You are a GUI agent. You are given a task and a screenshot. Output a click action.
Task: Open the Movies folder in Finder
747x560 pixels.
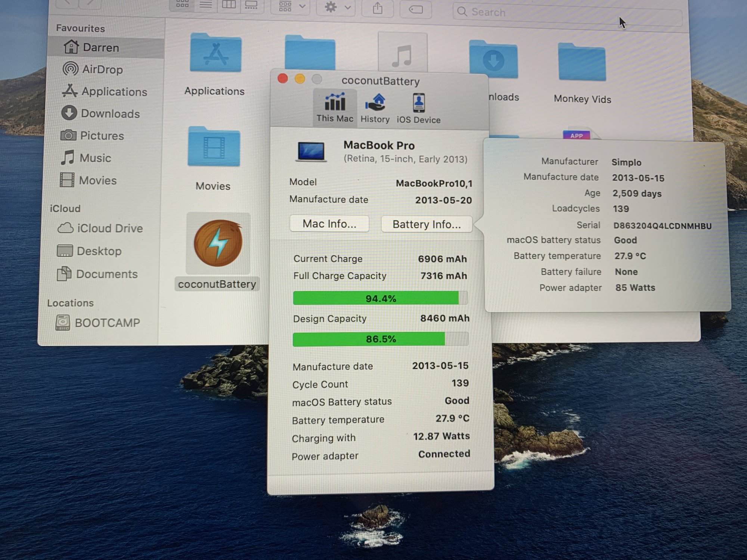[x=214, y=147]
